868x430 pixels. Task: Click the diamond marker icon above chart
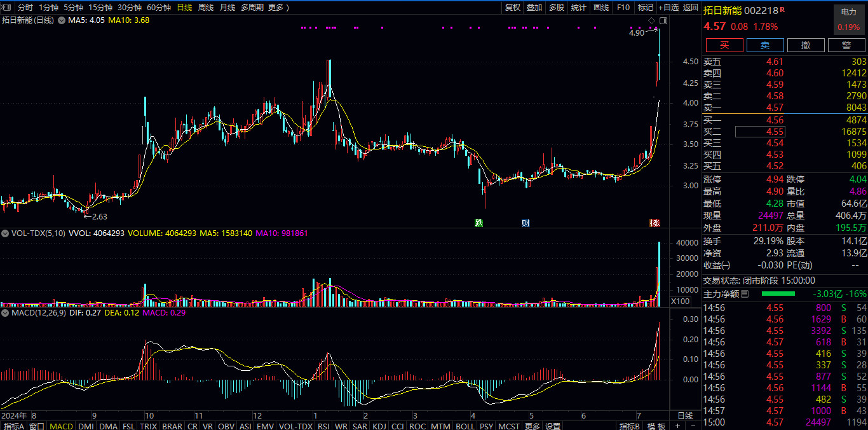(x=651, y=21)
